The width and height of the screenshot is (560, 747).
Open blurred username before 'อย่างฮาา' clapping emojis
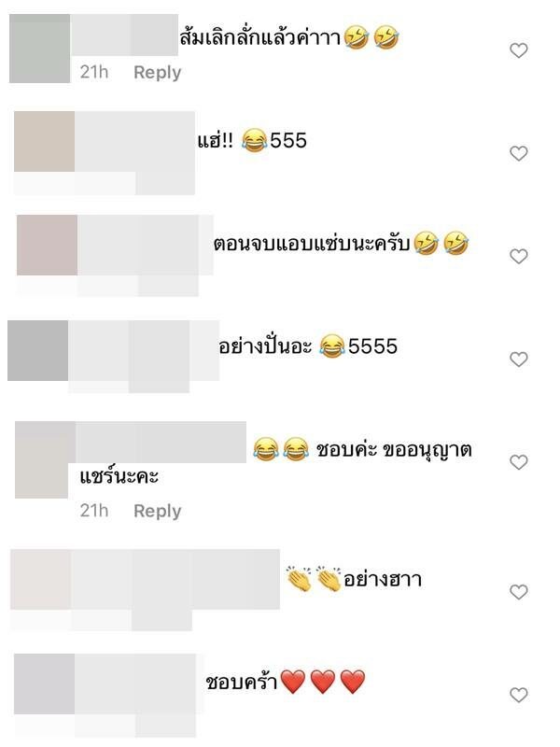pos(175,579)
